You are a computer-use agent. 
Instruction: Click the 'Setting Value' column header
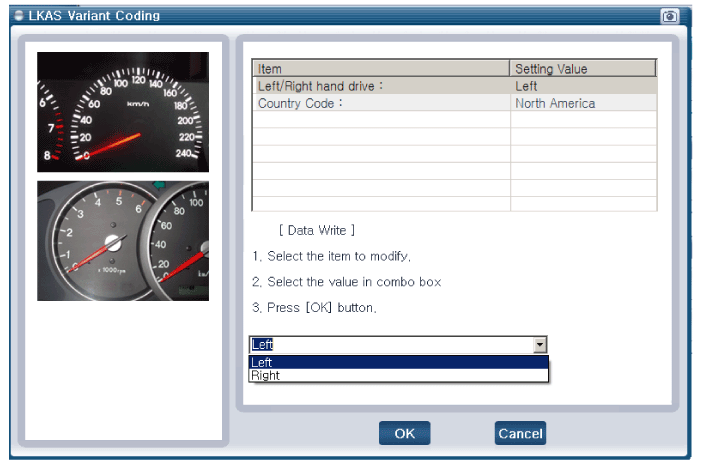582,69
